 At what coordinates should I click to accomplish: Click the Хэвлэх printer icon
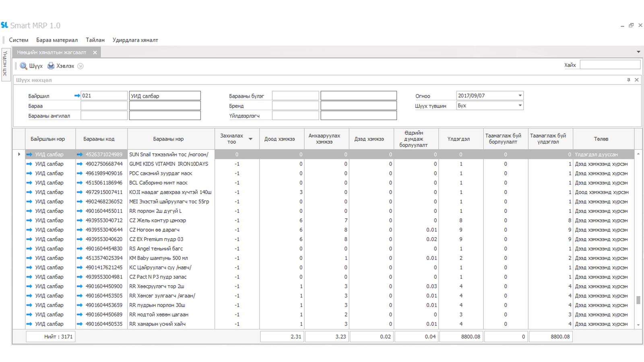click(51, 66)
